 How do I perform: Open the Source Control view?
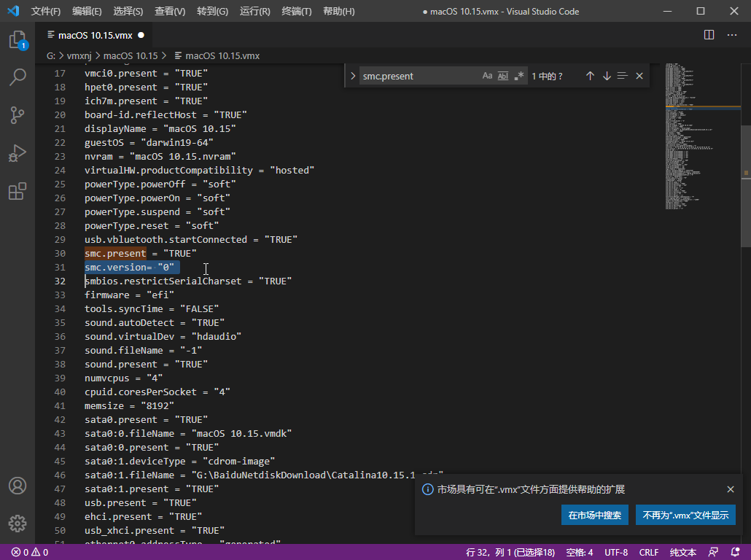[x=17, y=115]
